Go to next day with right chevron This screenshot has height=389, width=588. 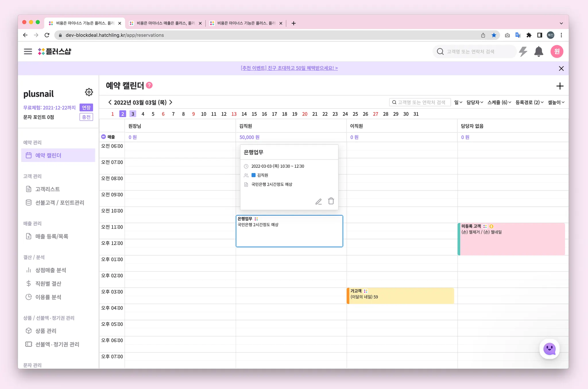tap(171, 102)
